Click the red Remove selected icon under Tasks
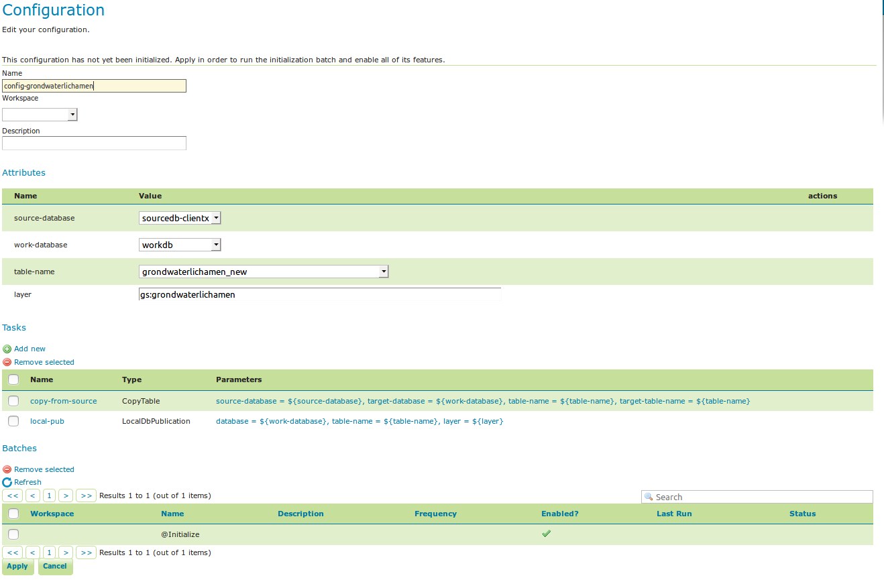This screenshot has height=588, width=884. click(x=7, y=362)
